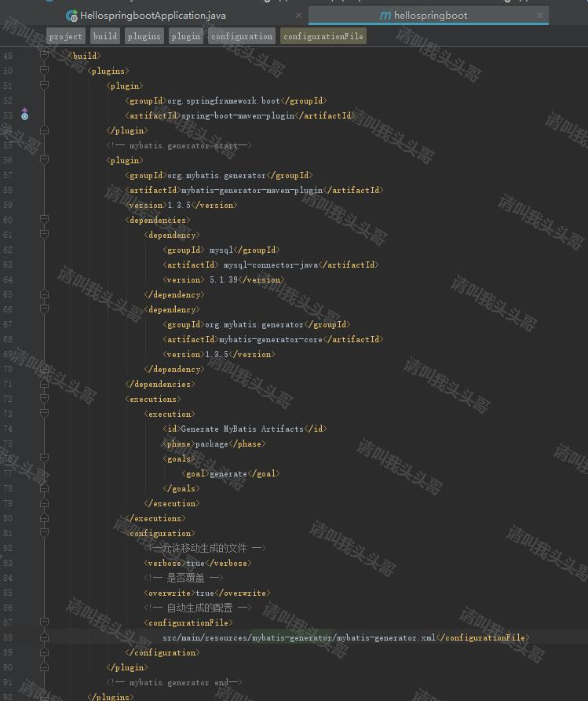Click the 是否覆盖 comment line

click(184, 578)
